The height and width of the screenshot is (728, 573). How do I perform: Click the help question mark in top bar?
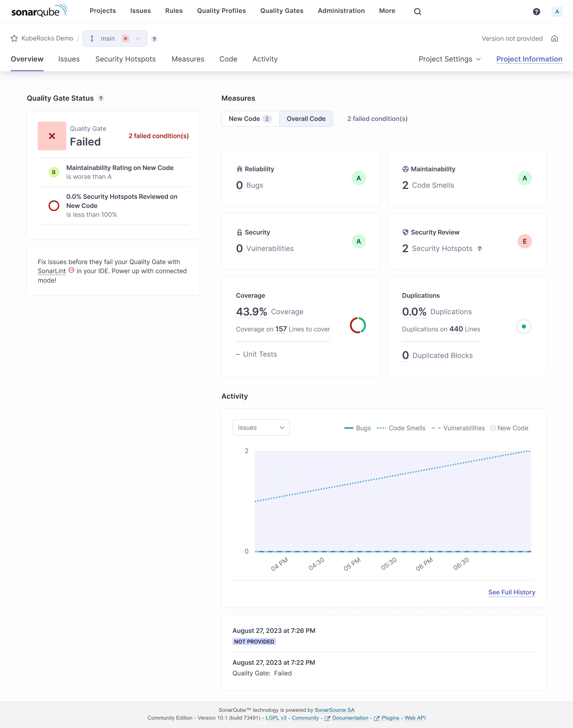pos(536,11)
